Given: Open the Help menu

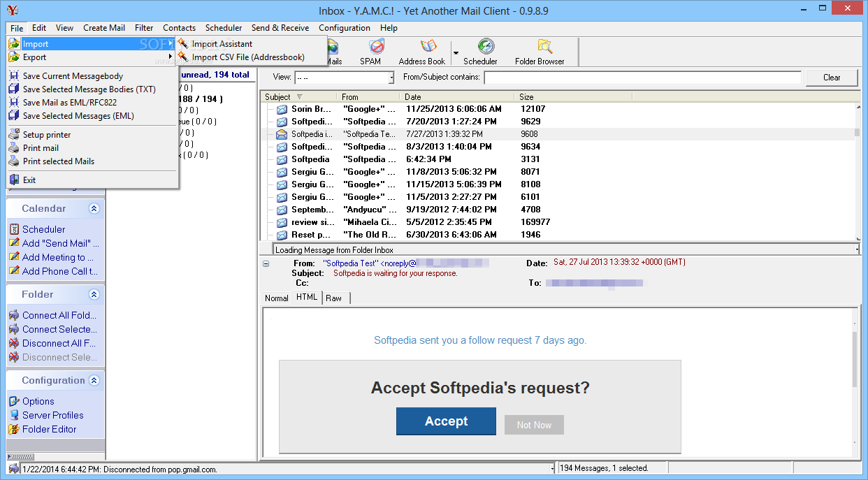Looking at the screenshot, I should 389,28.
